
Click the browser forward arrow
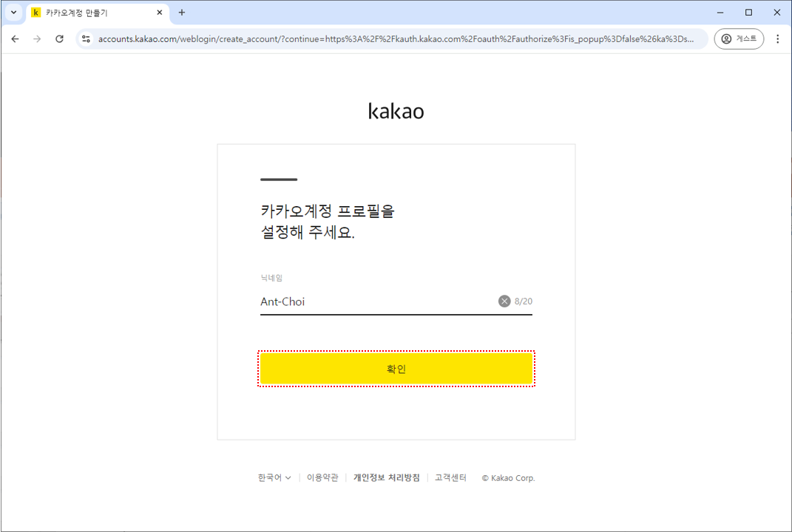click(37, 39)
